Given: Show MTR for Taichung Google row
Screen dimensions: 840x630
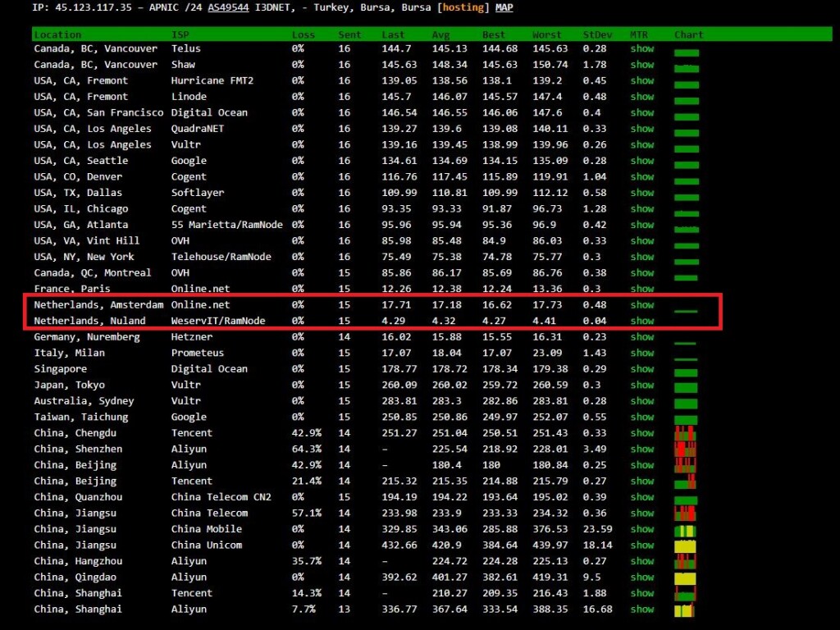Looking at the screenshot, I should (641, 418).
